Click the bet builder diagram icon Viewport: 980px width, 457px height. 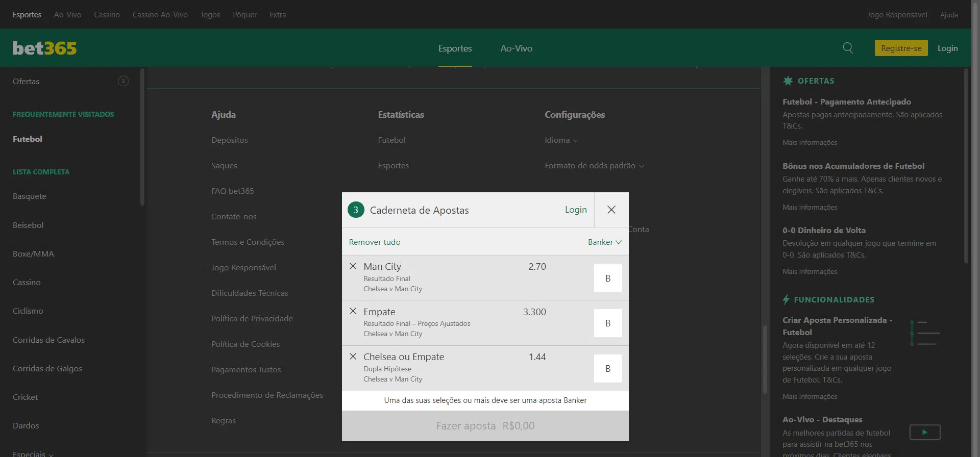(x=925, y=333)
